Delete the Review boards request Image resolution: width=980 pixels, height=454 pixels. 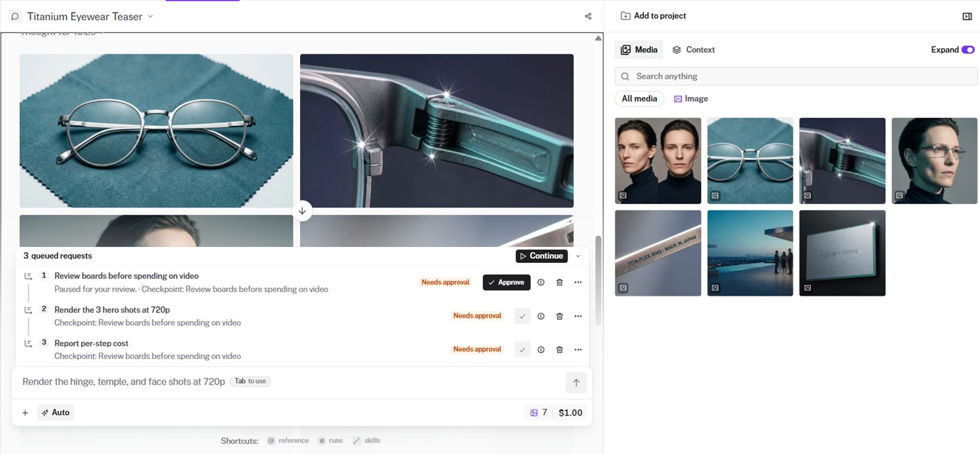coord(560,282)
